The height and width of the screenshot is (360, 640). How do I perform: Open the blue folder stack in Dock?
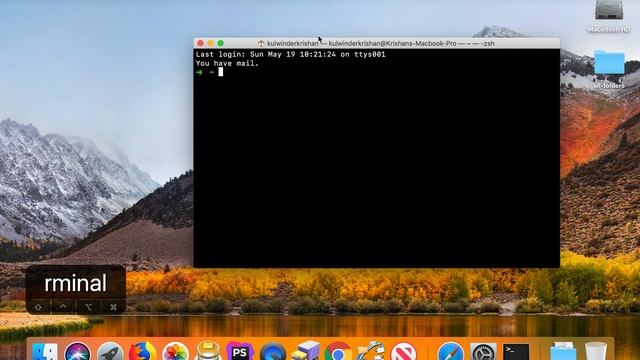(563, 352)
